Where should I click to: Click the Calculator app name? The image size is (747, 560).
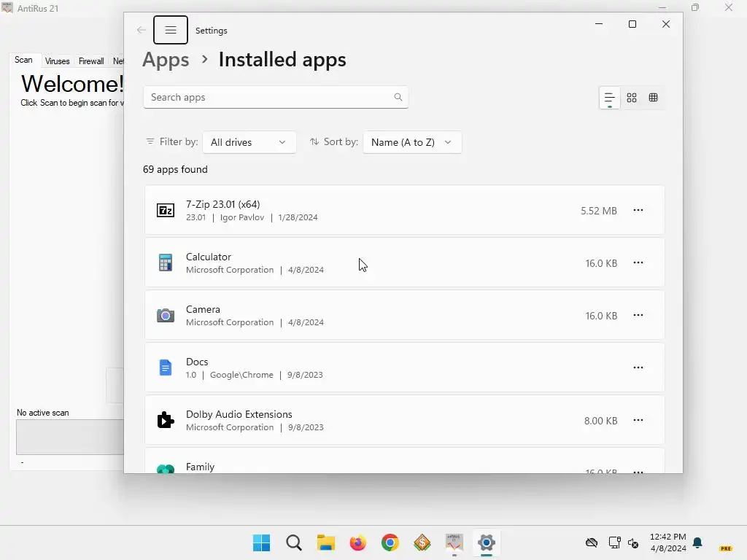tap(209, 257)
